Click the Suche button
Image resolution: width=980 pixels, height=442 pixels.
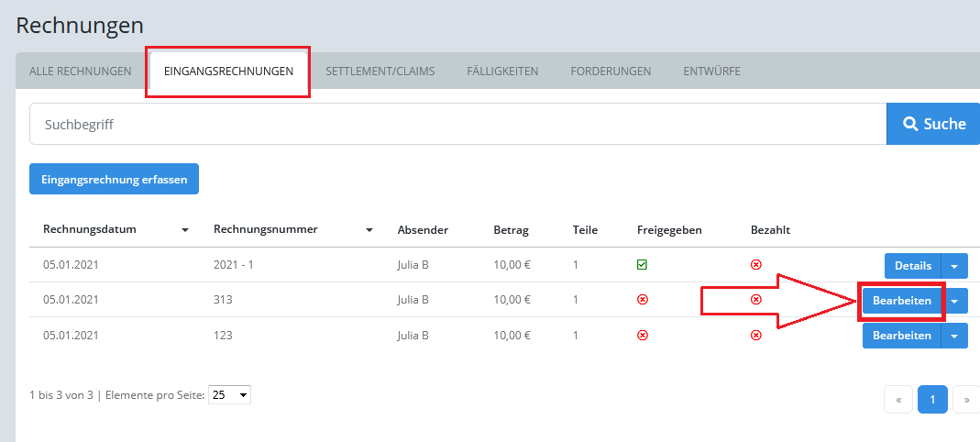coord(934,124)
